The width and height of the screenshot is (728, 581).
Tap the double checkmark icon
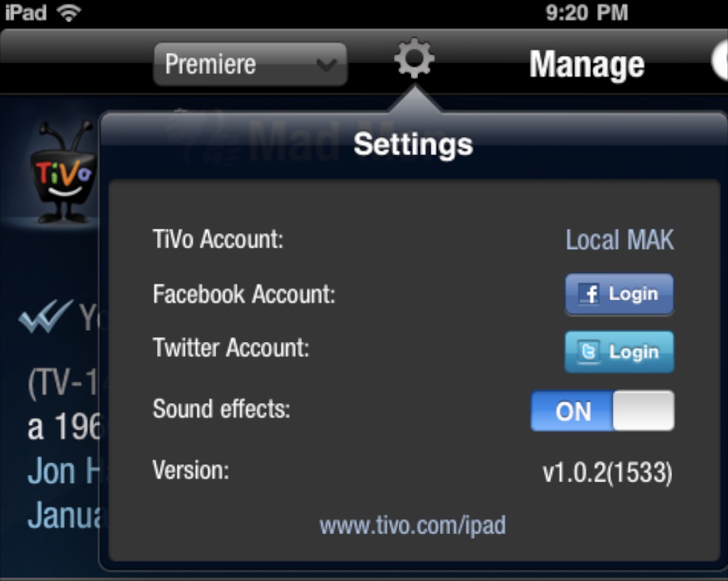tap(45, 316)
